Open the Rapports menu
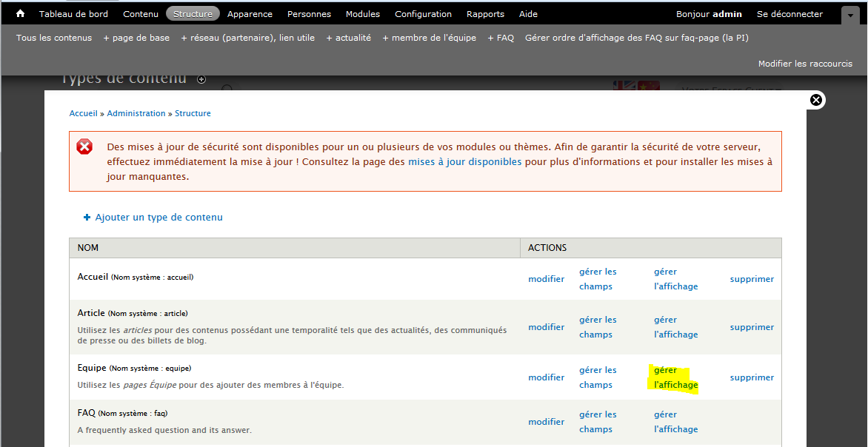This screenshot has width=868, height=447. [x=485, y=14]
